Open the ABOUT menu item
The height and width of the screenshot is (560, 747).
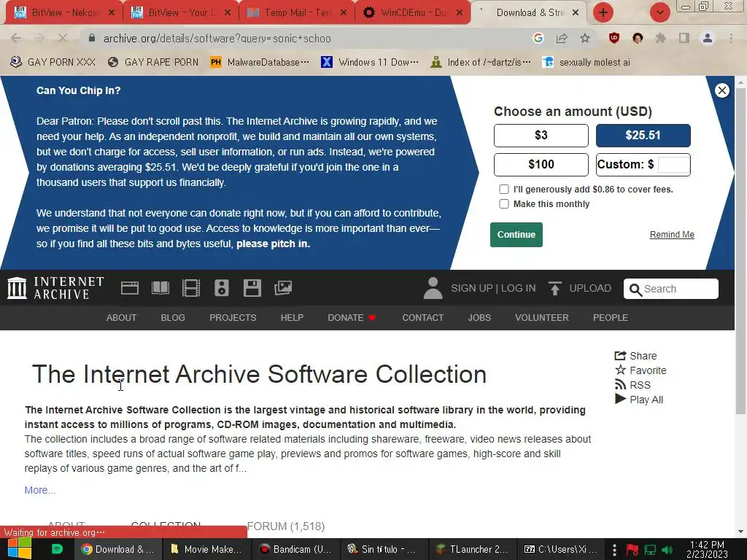click(121, 318)
